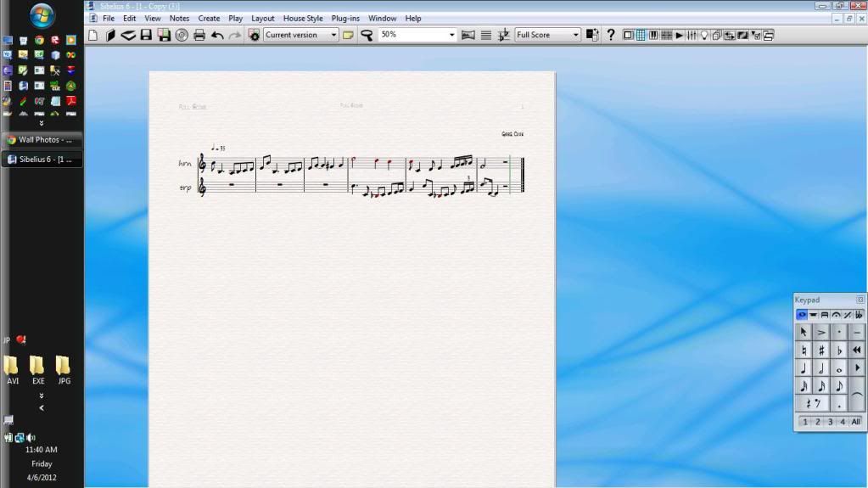This screenshot has height=488, width=868.
Task: Click the All voices button on Keypad
Action: click(855, 422)
